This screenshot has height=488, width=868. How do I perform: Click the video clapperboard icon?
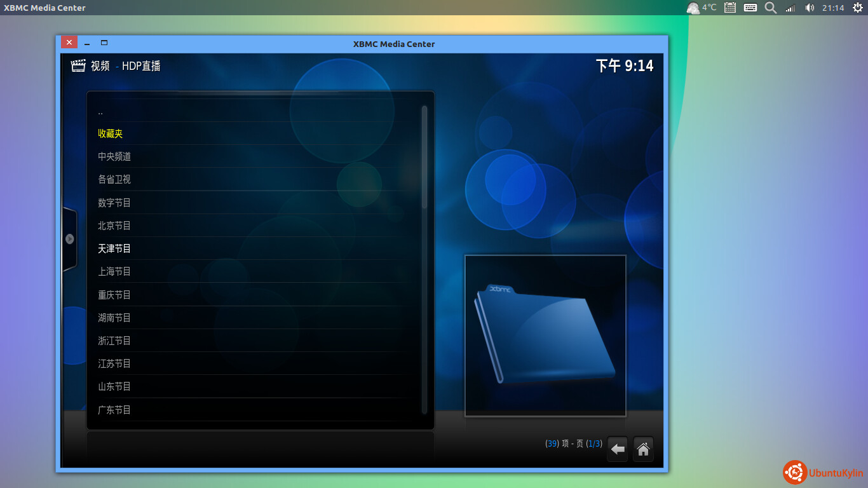[x=78, y=65]
